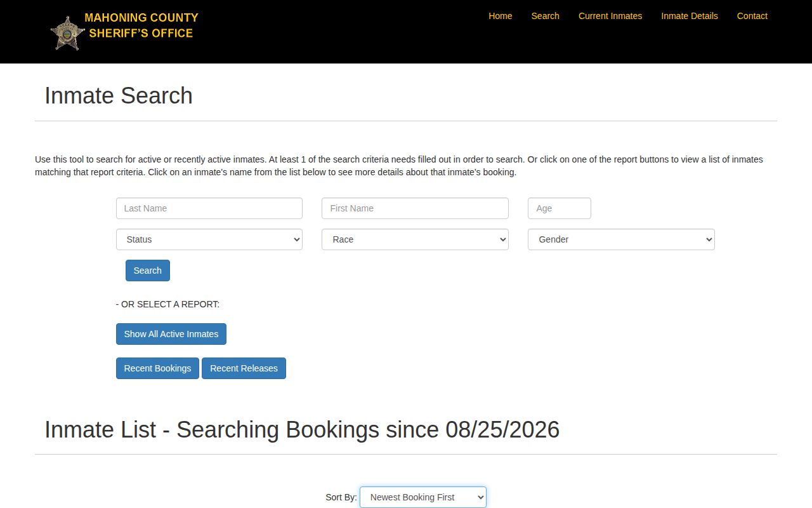Expand the Gender dropdown
The height and width of the screenshot is (508, 812).
click(x=621, y=239)
